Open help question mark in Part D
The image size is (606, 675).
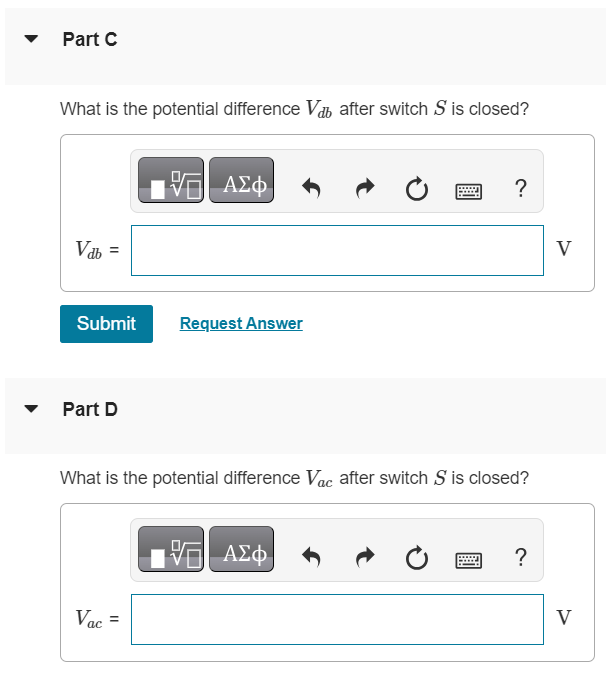(x=521, y=557)
